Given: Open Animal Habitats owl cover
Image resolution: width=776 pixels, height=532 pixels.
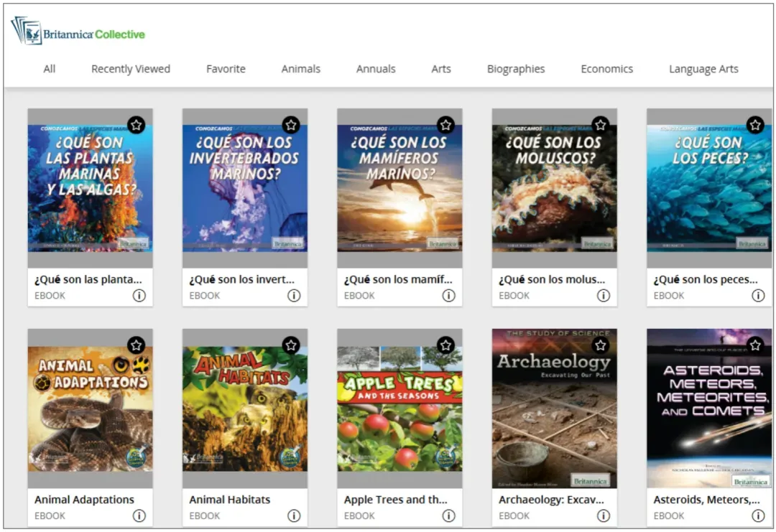Looking at the screenshot, I should pos(245,409).
